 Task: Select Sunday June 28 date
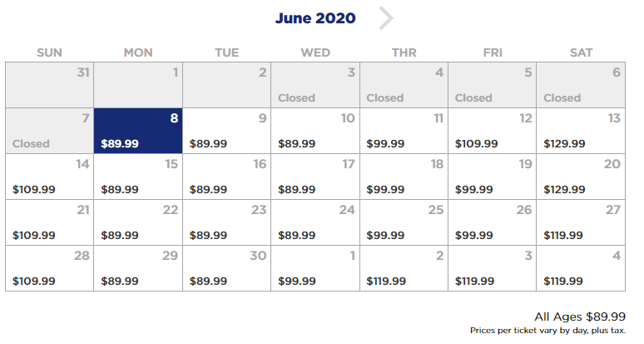coord(50,268)
